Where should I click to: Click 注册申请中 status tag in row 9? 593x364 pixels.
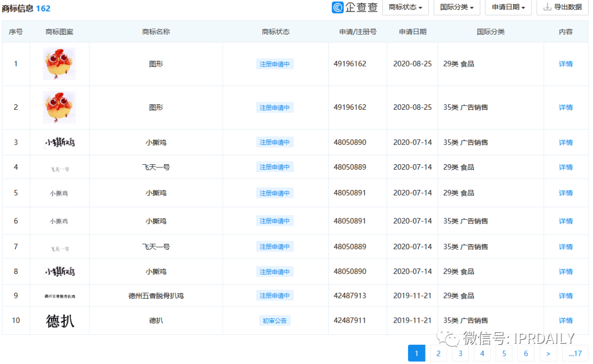(x=275, y=295)
